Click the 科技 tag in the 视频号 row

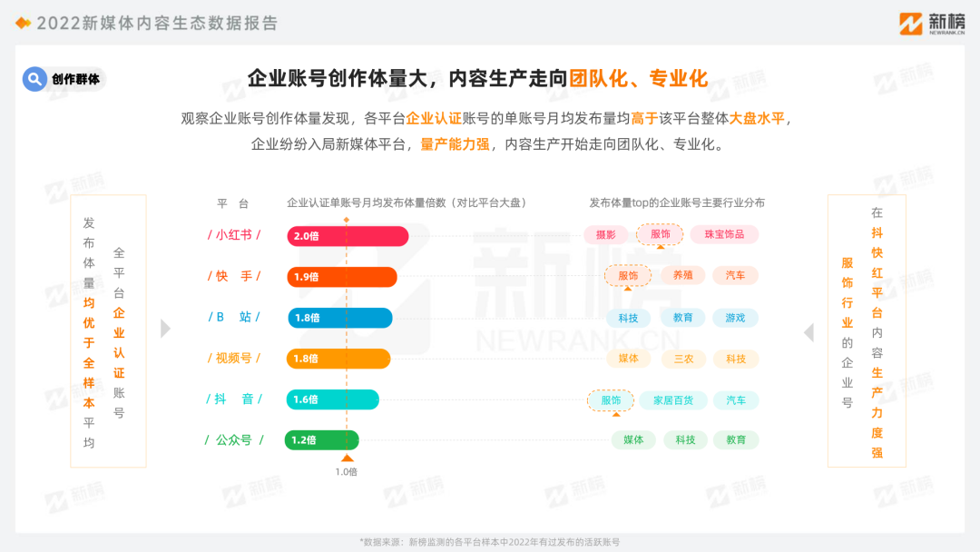pos(736,359)
